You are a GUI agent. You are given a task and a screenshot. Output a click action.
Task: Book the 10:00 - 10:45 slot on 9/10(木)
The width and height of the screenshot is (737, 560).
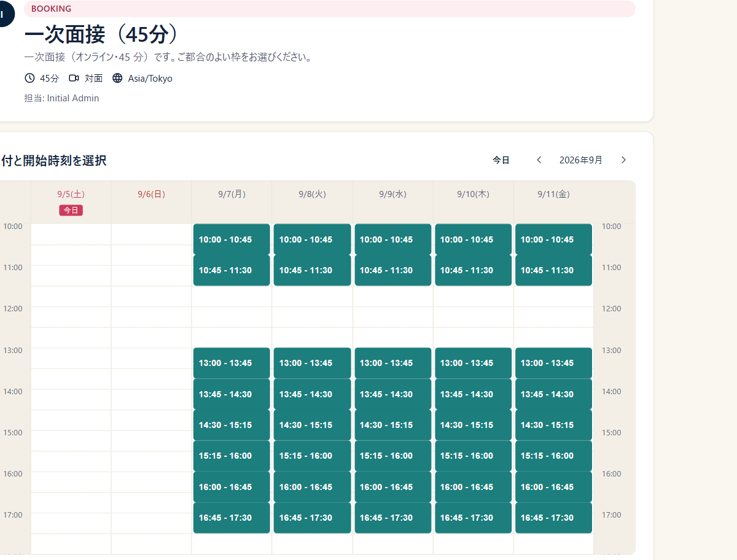click(x=474, y=239)
